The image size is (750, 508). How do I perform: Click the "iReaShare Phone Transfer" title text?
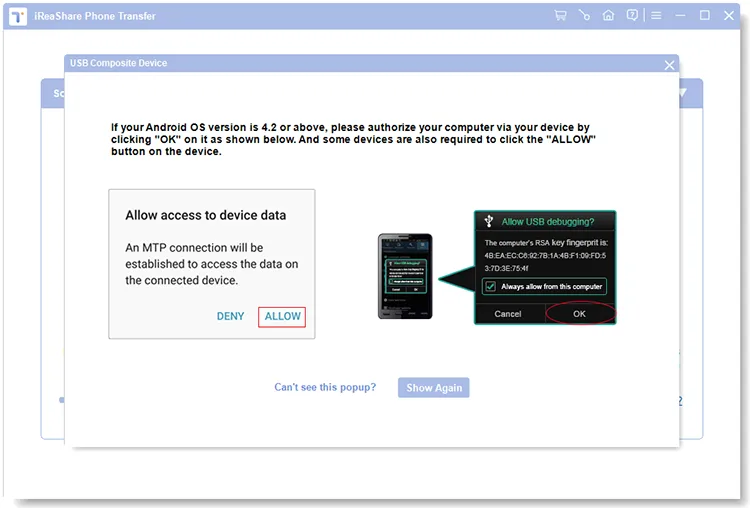95,16
